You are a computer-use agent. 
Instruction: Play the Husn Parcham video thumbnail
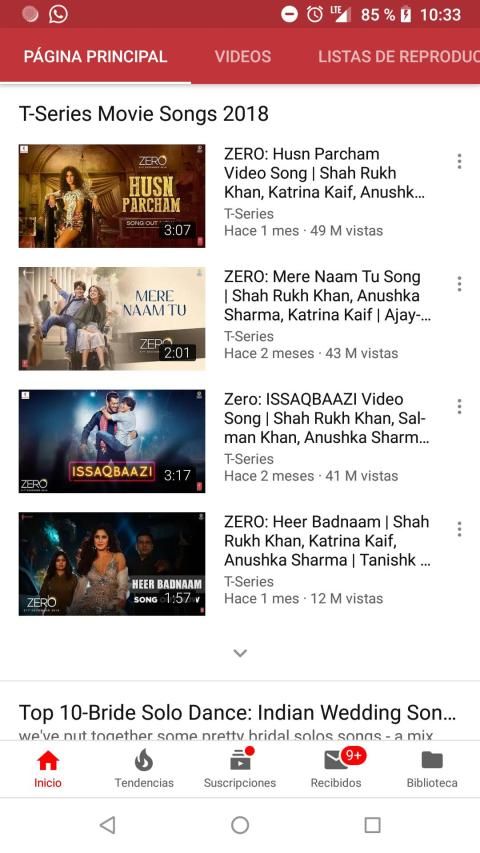point(112,196)
